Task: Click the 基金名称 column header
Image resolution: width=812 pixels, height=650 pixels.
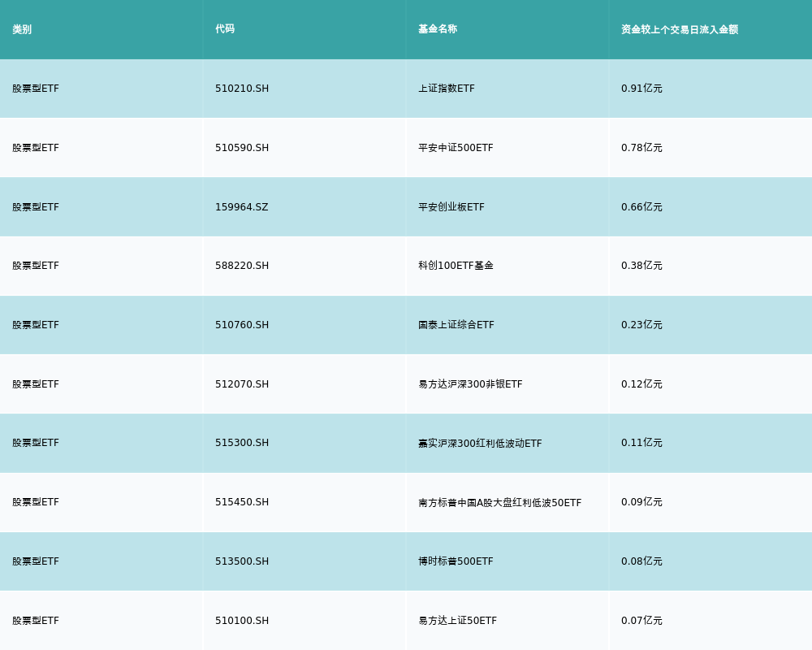Action: (438, 29)
